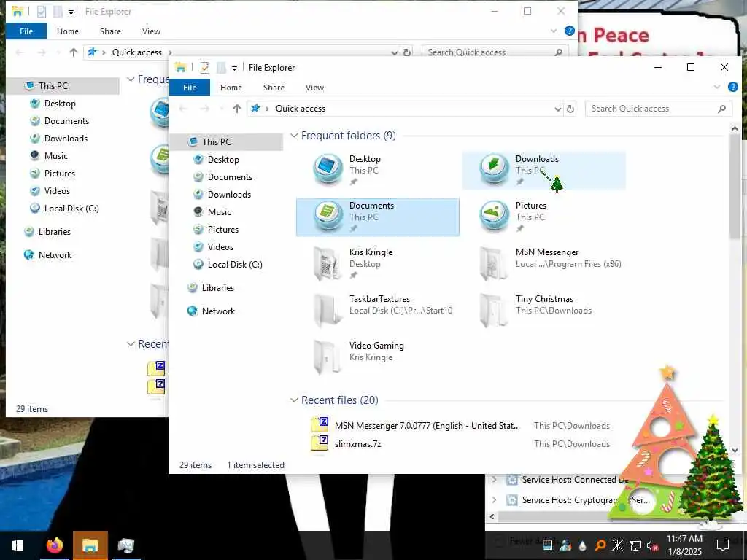Screen dimensions: 747x560
Task: Click the back window's Search Quick access field
Action: click(x=495, y=52)
